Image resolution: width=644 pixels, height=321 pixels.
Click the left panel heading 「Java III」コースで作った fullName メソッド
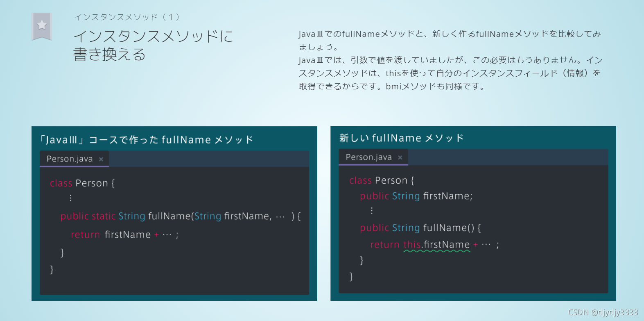(x=146, y=140)
